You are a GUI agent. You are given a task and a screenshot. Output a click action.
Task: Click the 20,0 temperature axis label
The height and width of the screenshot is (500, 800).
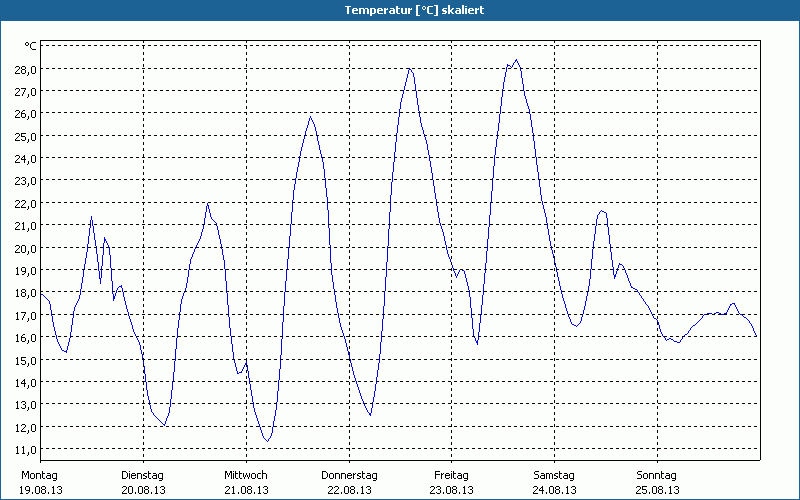pyautogui.click(x=25, y=248)
